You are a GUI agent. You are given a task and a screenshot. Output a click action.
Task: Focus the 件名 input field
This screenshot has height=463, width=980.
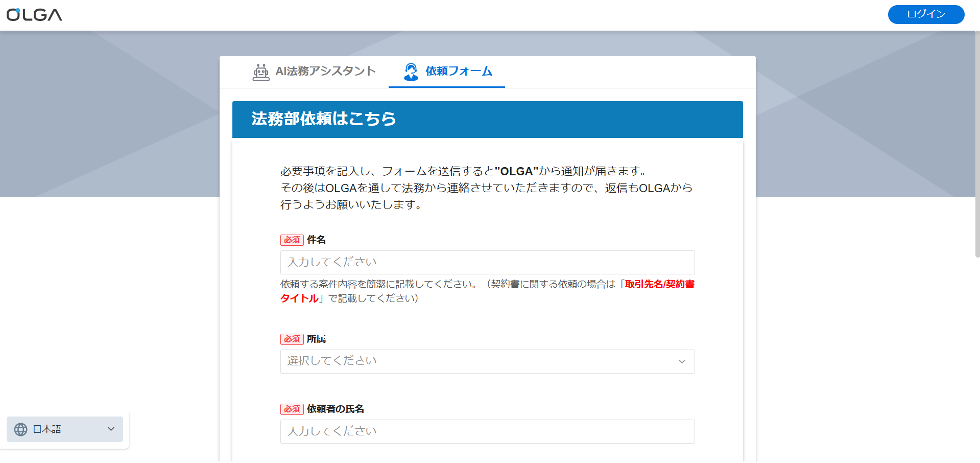[487, 263]
